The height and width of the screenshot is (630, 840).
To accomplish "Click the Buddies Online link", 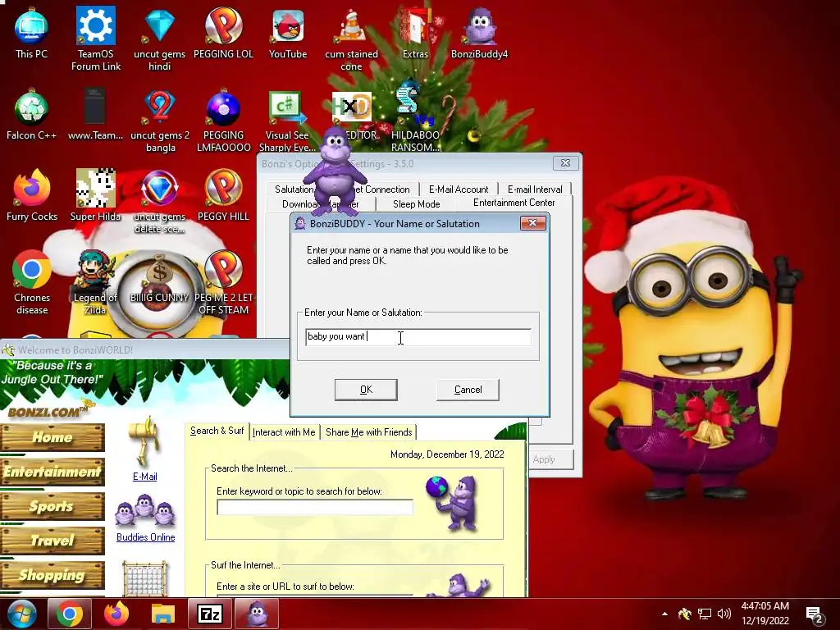I will [145, 537].
